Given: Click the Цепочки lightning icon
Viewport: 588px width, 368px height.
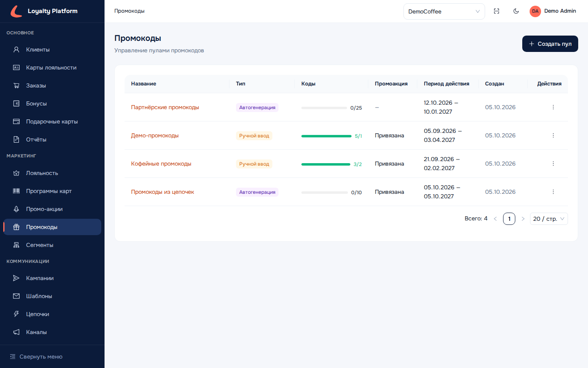Looking at the screenshot, I should point(16,314).
